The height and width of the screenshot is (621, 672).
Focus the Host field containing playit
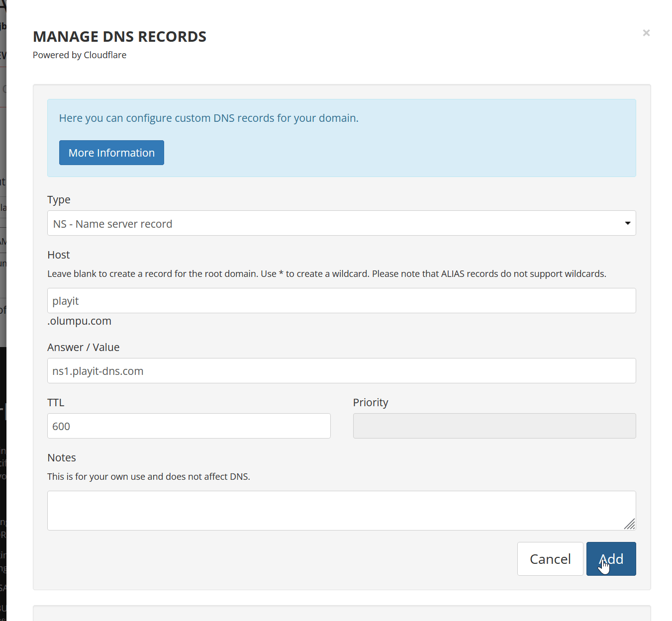tap(341, 301)
